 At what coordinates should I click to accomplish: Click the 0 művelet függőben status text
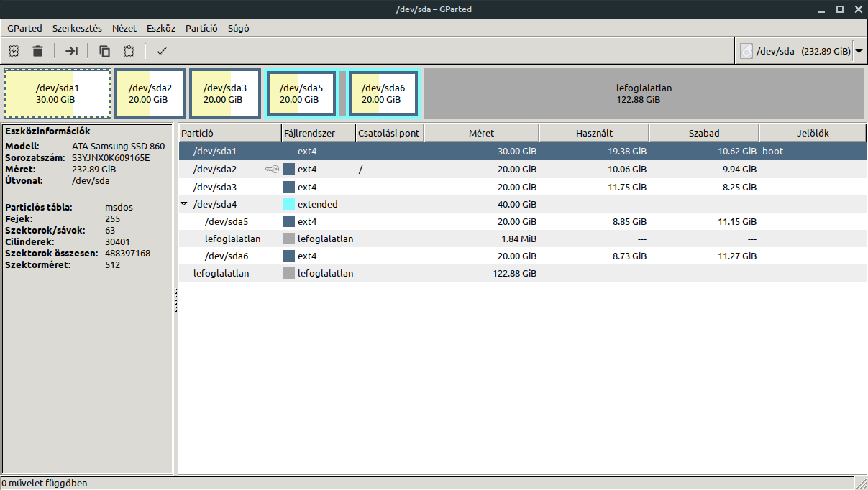(45, 483)
